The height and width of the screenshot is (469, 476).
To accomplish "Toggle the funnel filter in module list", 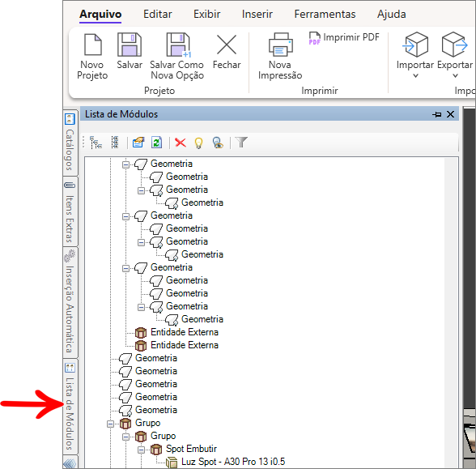I will pyautogui.click(x=241, y=143).
